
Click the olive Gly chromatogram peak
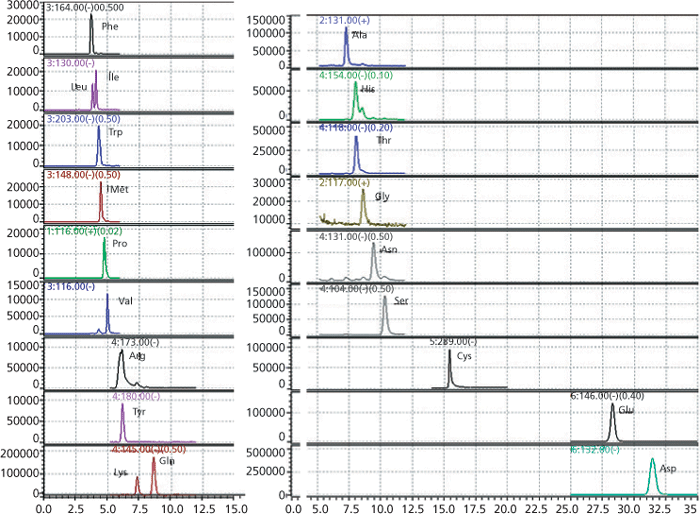click(x=363, y=206)
